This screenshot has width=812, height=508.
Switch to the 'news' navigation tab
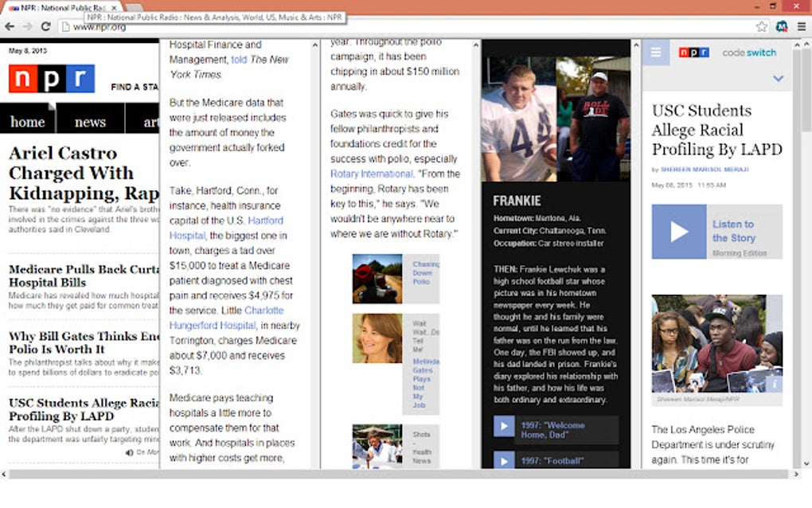tap(89, 121)
